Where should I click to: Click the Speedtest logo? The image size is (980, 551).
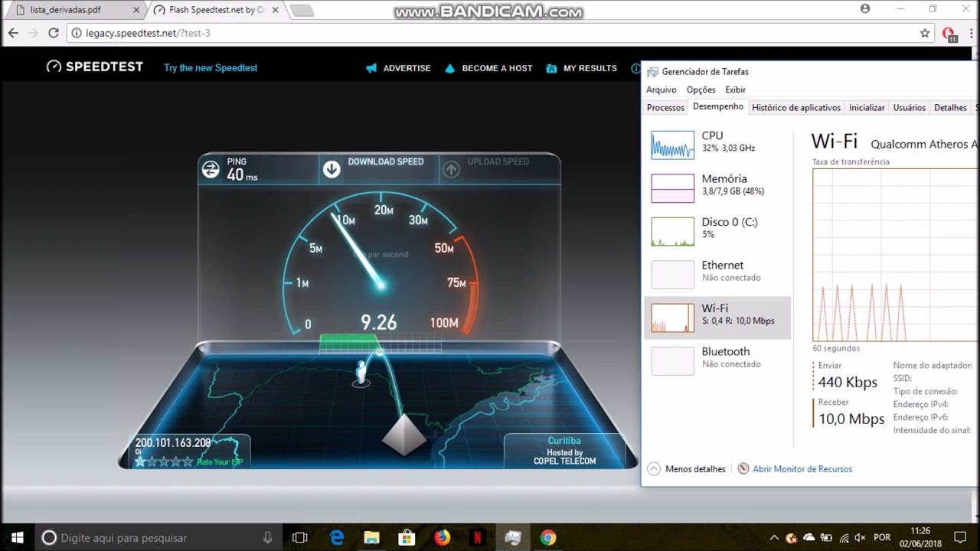click(x=94, y=67)
